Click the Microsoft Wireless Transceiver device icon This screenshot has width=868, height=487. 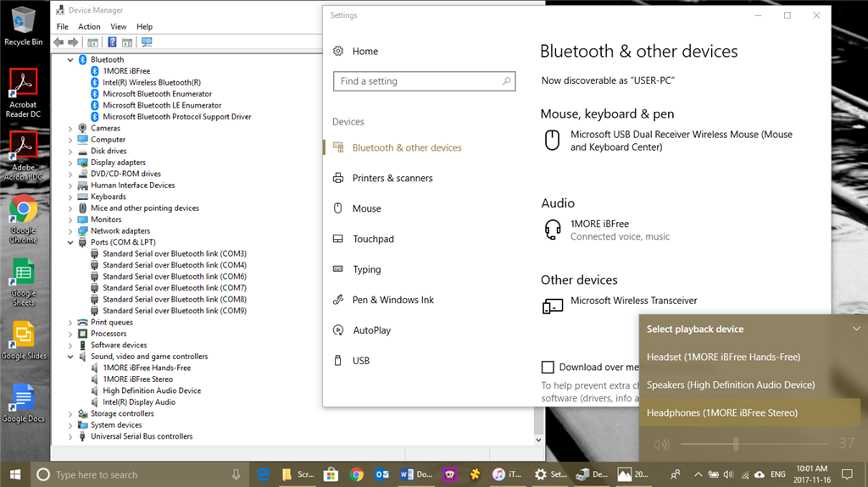point(553,306)
